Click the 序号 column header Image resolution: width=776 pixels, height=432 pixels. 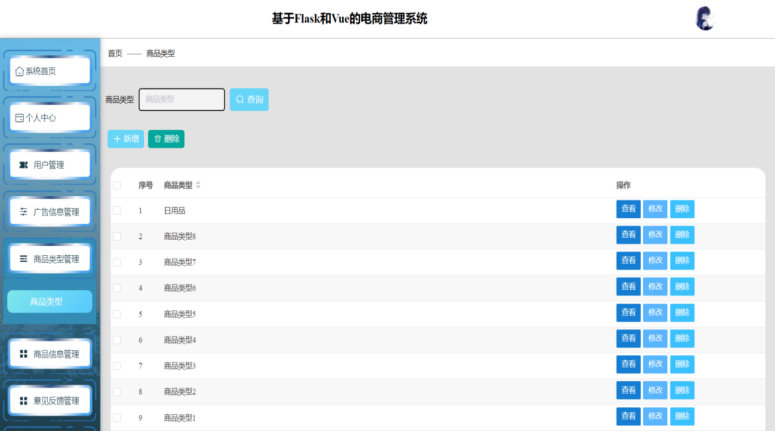(146, 185)
